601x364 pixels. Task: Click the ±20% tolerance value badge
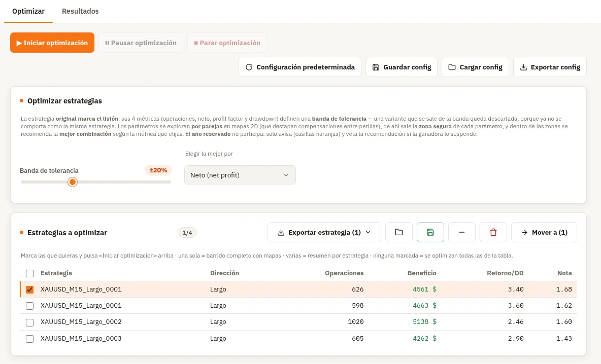(x=158, y=170)
